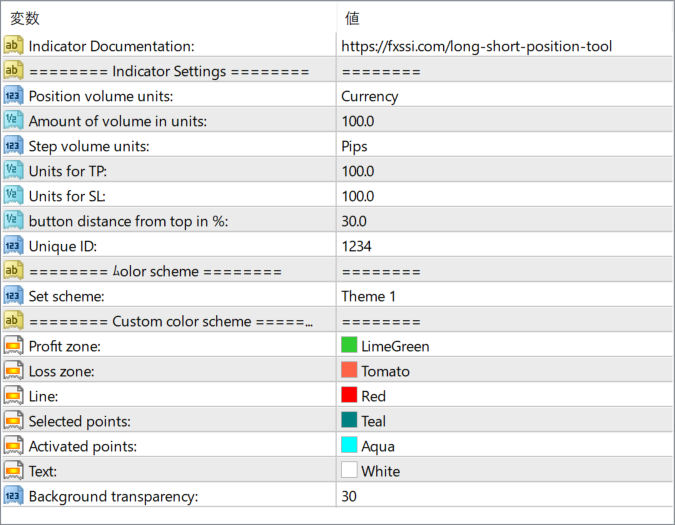This screenshot has height=525, width=675.
Task: Click the color icon beside Line
Action: pyautogui.click(x=13, y=395)
